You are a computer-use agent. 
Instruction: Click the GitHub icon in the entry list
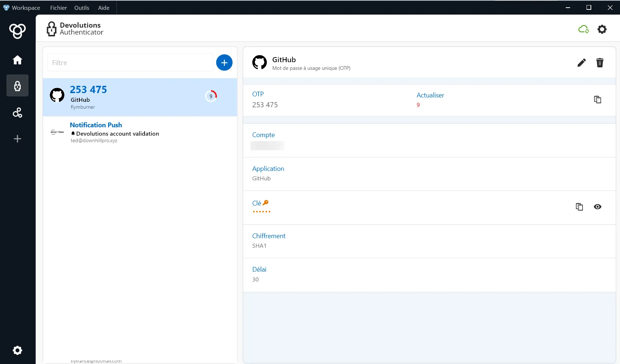point(57,95)
